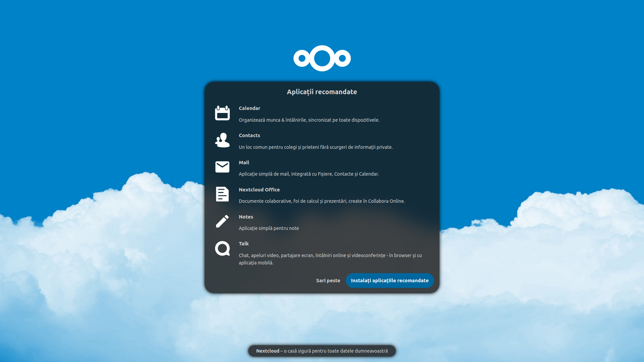
Task: Click the Talk chat icon
Action: tap(222, 248)
